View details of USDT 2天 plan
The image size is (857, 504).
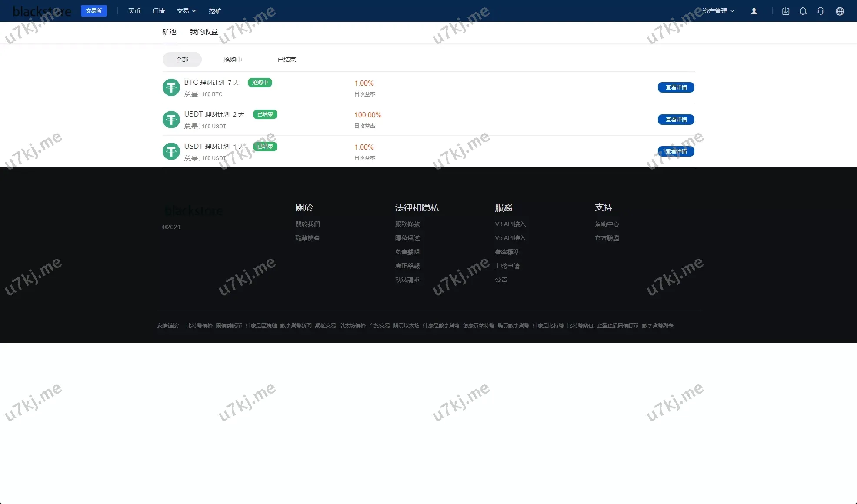676,120
